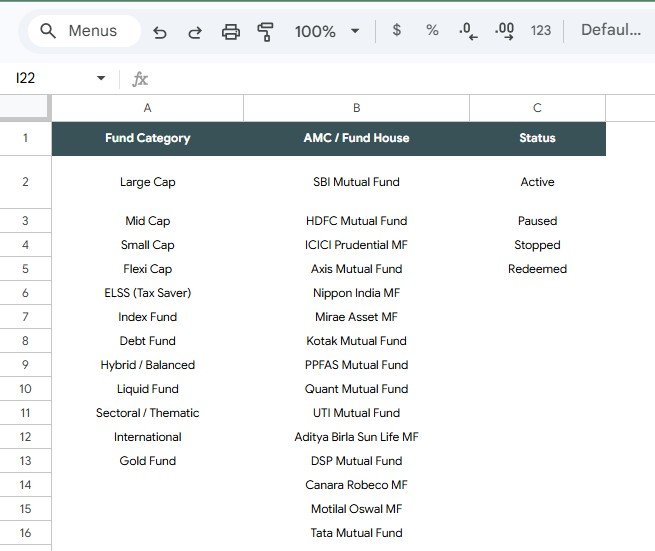Viewport: 655px width, 551px height.
Task: Select the Active status cell
Action: [x=537, y=182]
